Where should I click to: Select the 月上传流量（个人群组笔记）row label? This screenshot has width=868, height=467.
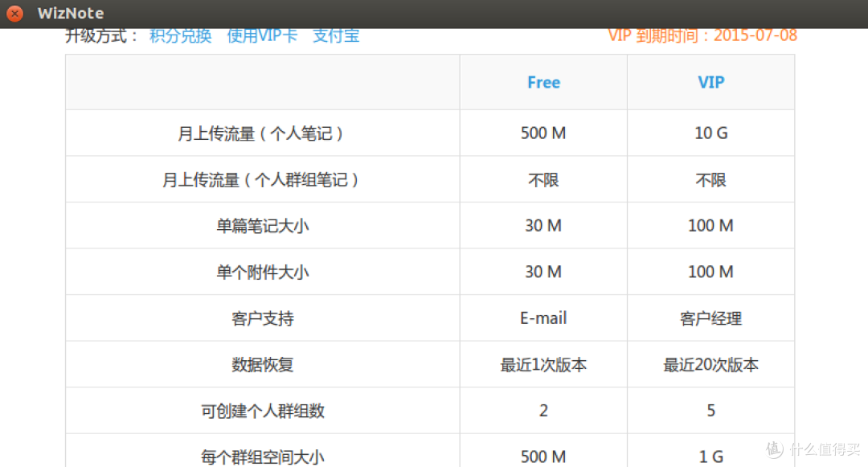[x=262, y=180]
